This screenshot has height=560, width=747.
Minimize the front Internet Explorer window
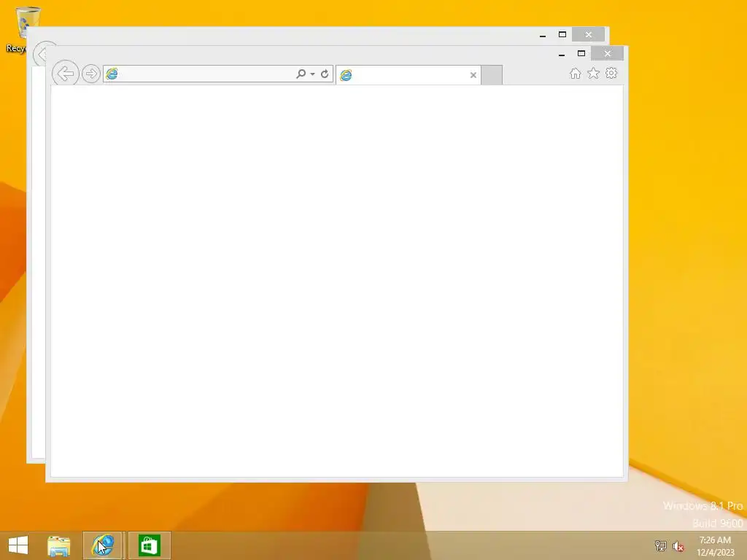(562, 54)
